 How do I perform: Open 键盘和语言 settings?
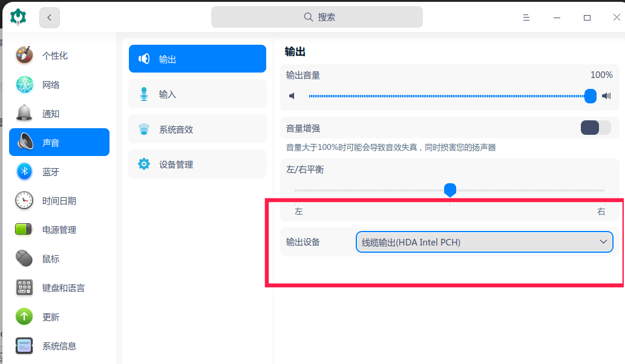coord(59,288)
